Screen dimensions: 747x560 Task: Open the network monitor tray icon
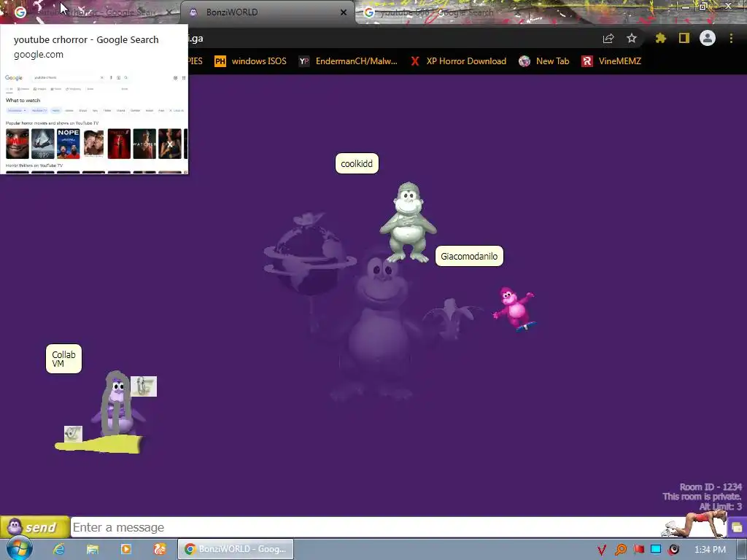(x=656, y=550)
